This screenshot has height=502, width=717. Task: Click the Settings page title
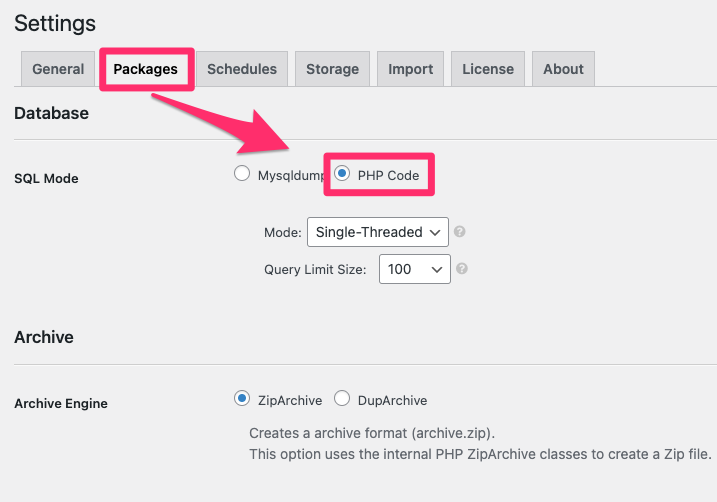(x=55, y=22)
